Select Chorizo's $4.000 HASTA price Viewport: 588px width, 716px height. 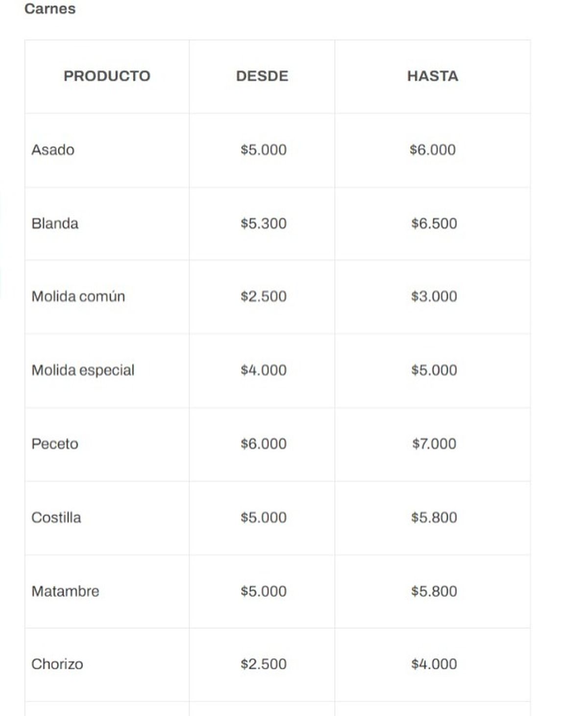tap(434, 664)
